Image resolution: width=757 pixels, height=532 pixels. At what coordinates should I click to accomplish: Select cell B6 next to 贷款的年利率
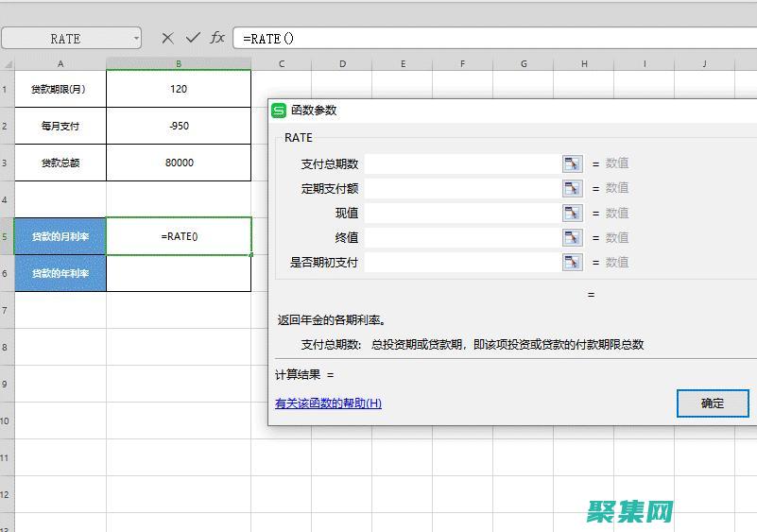point(179,273)
